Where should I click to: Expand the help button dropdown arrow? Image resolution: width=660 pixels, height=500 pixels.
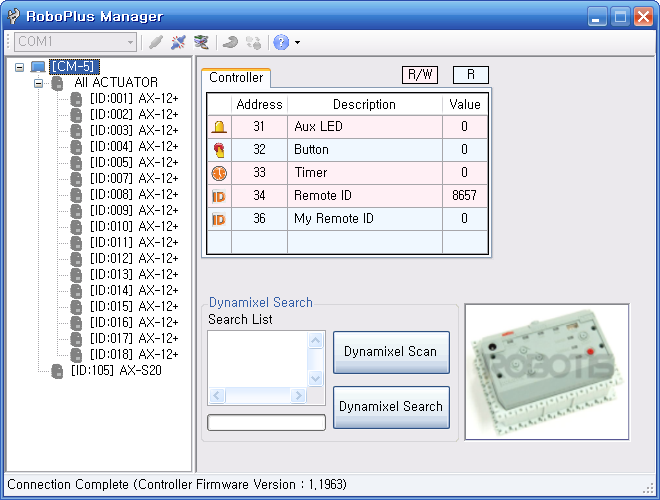click(298, 42)
